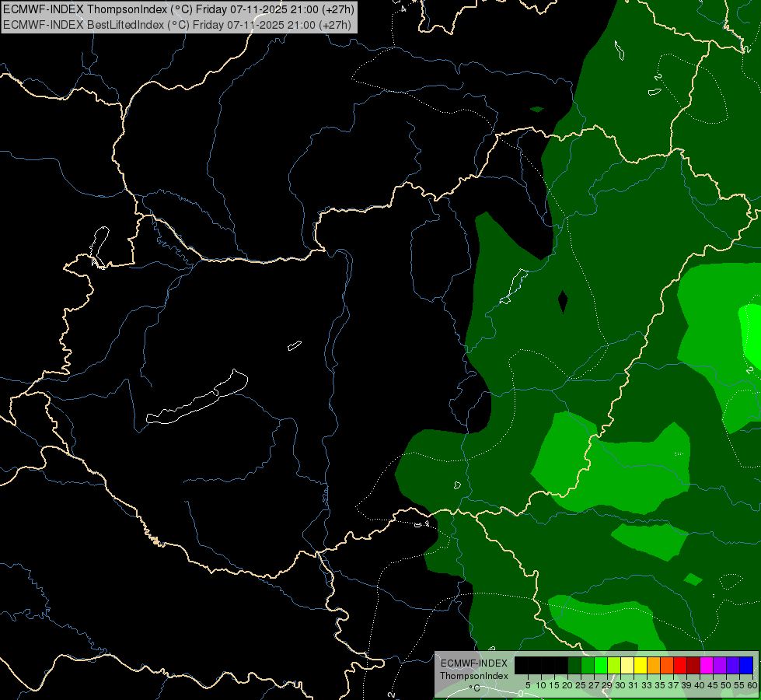The width and height of the screenshot is (761, 700).
Task: Click the legend tick value 60
Action: click(x=752, y=685)
